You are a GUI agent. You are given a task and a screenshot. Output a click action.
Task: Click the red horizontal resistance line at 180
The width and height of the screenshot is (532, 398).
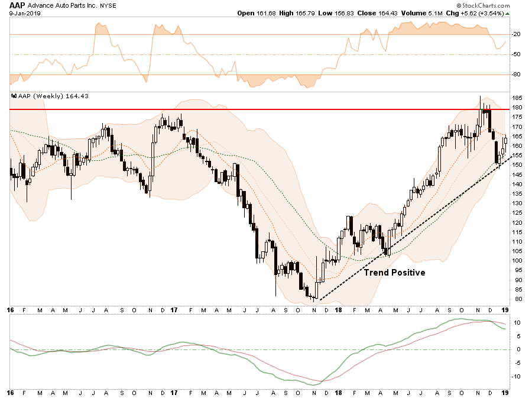pyautogui.click(x=259, y=109)
